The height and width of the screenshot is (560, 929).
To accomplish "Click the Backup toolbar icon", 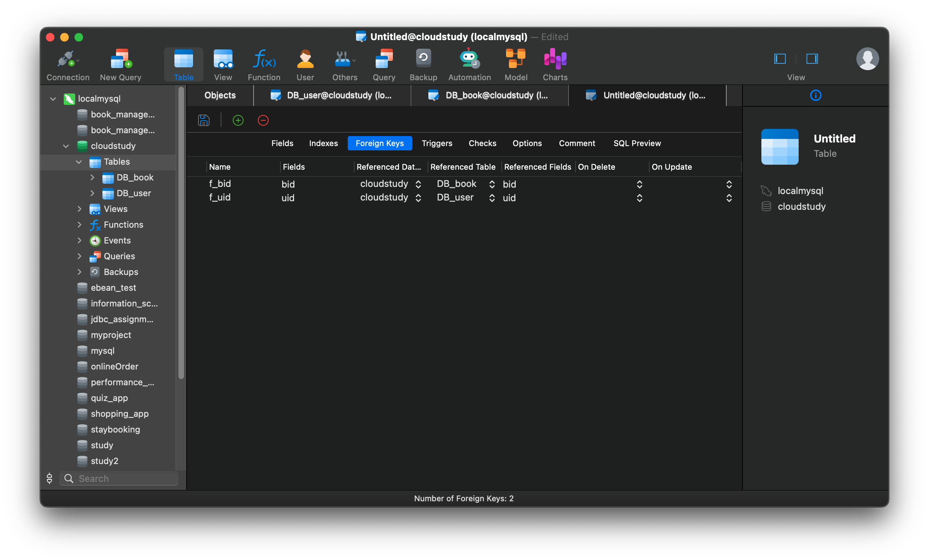I will (x=423, y=64).
